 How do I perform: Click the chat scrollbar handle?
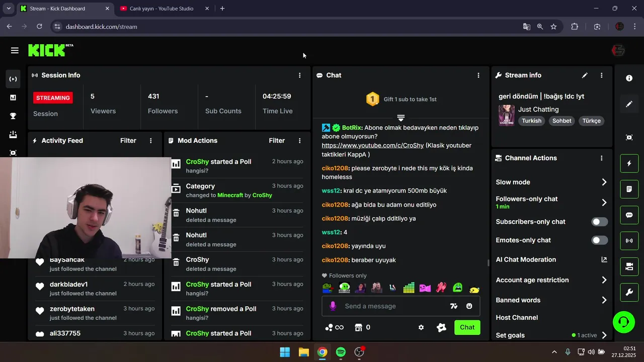pyautogui.click(x=488, y=263)
